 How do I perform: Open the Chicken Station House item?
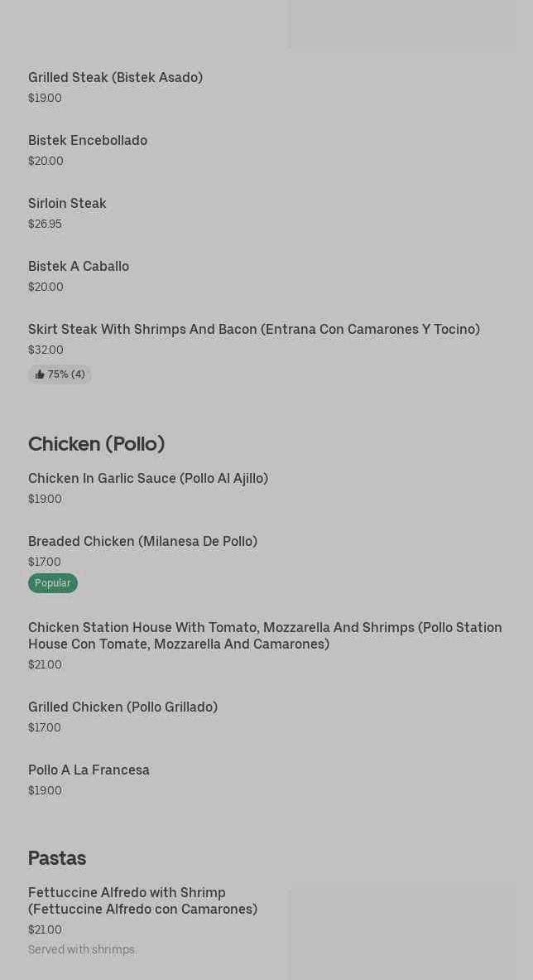click(265, 635)
